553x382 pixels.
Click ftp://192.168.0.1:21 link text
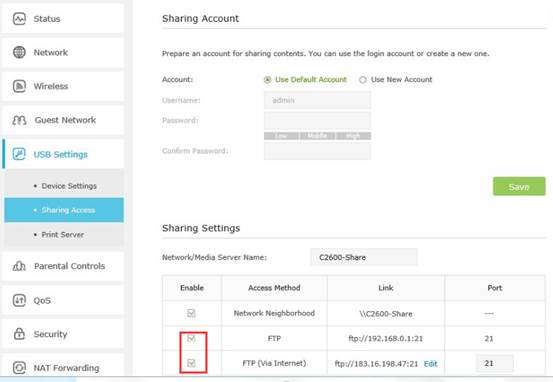tap(385, 339)
